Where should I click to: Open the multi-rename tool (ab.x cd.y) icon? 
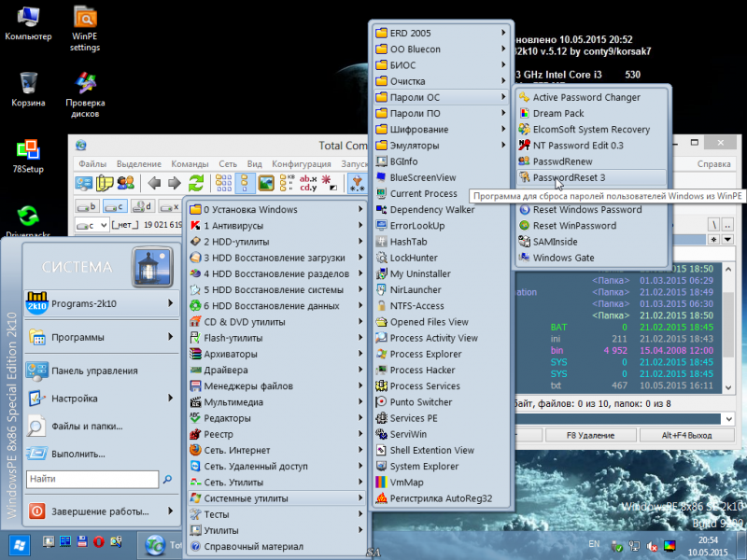point(308,183)
